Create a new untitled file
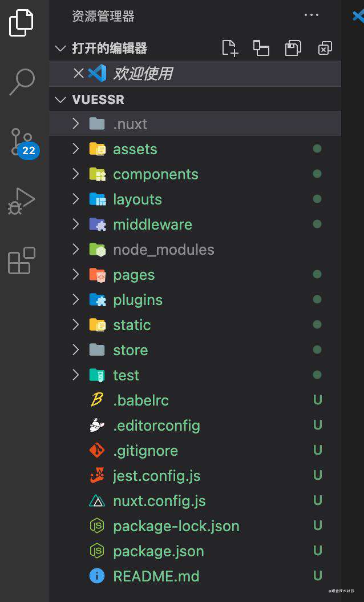 pos(230,48)
